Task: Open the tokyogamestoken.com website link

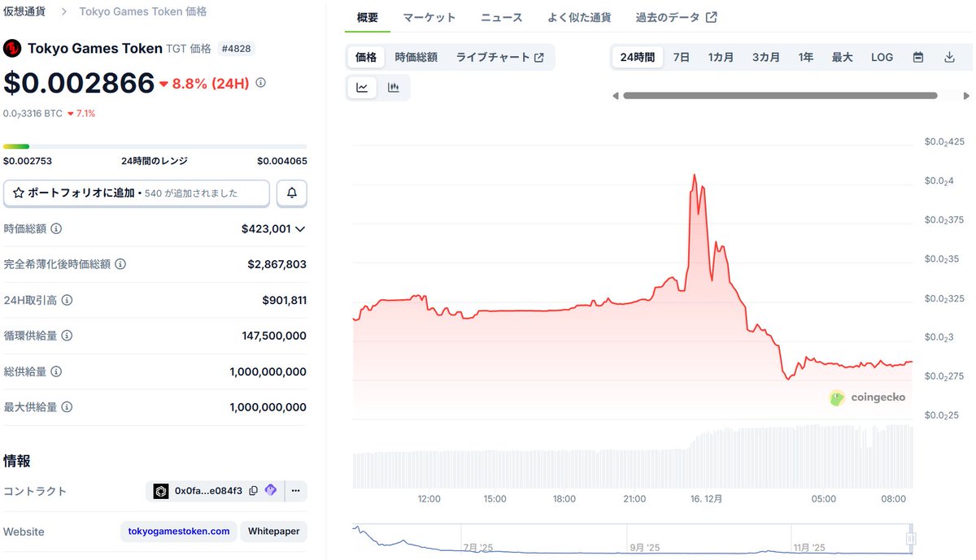Action: pos(178,531)
